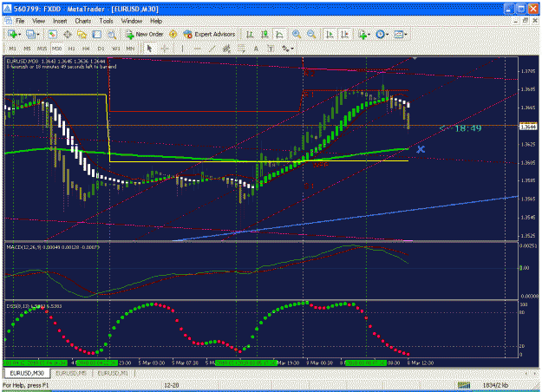Viewport: 542px width, 392px height.
Task: Switch to Bar Chart type
Action: (x=250, y=34)
